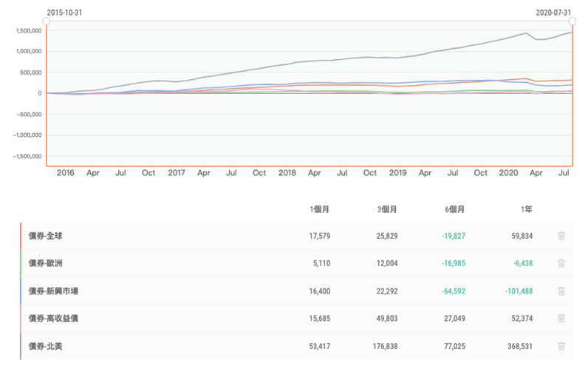Image resolution: width=588 pixels, height=369 pixels.
Task: Sort by the 1個月 column header
Action: coord(319,209)
